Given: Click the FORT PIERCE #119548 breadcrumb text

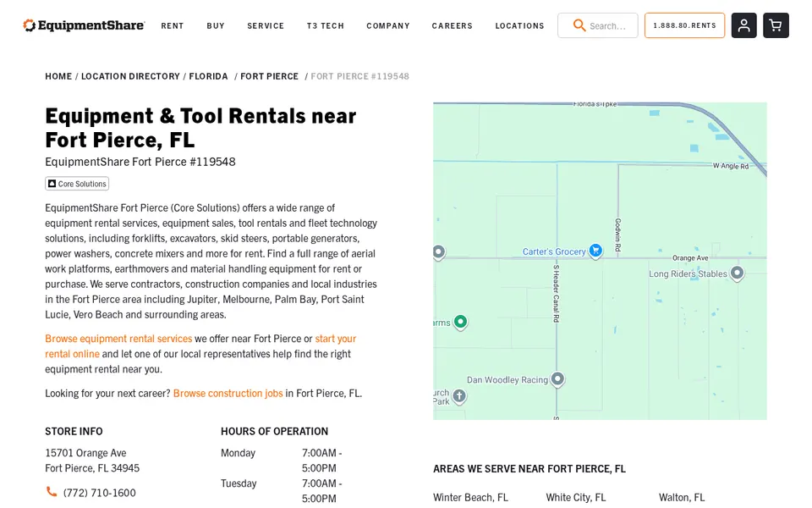Looking at the screenshot, I should click(x=360, y=76).
